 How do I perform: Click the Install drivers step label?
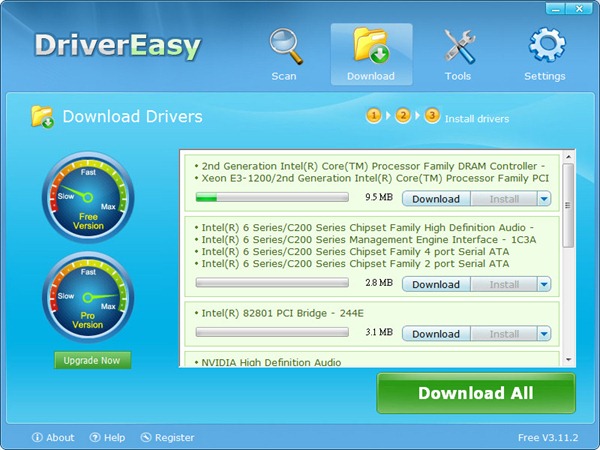(477, 119)
